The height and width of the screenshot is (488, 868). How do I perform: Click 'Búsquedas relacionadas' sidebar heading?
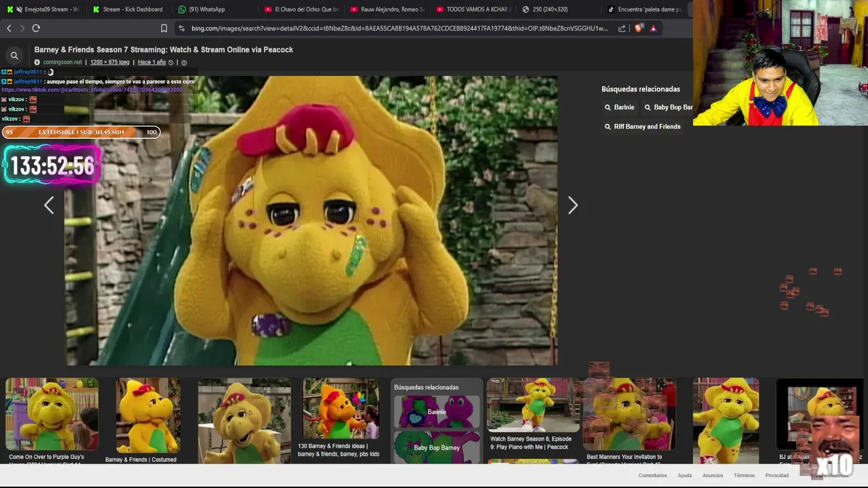640,89
